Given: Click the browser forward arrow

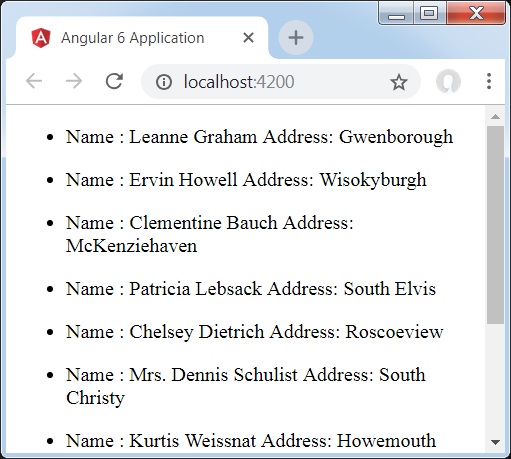Looking at the screenshot, I should point(74,81).
